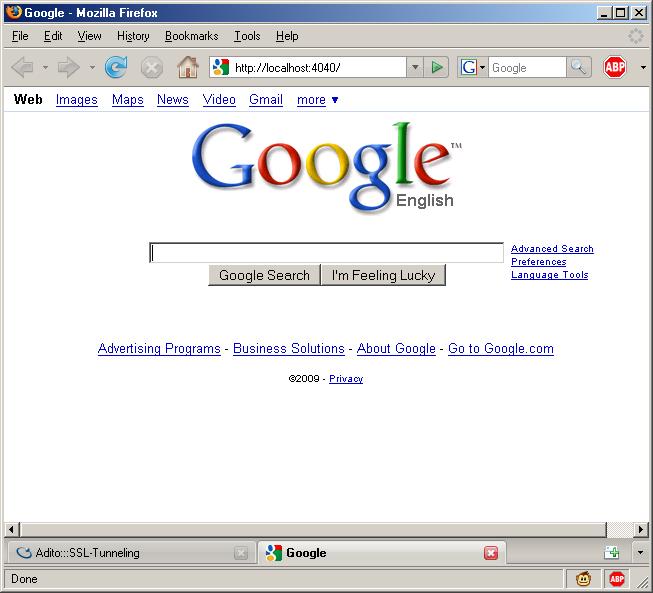The image size is (653, 593).
Task: Open the News link
Action: click(x=173, y=100)
